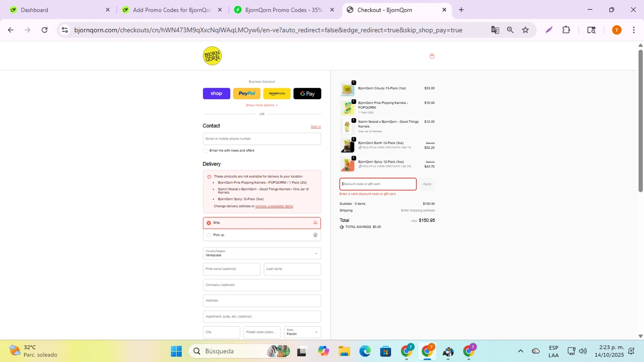Switch to Add Promo Codes for BjornQorn tab
Viewport: 644px width, 362px height.
pyautogui.click(x=172, y=10)
